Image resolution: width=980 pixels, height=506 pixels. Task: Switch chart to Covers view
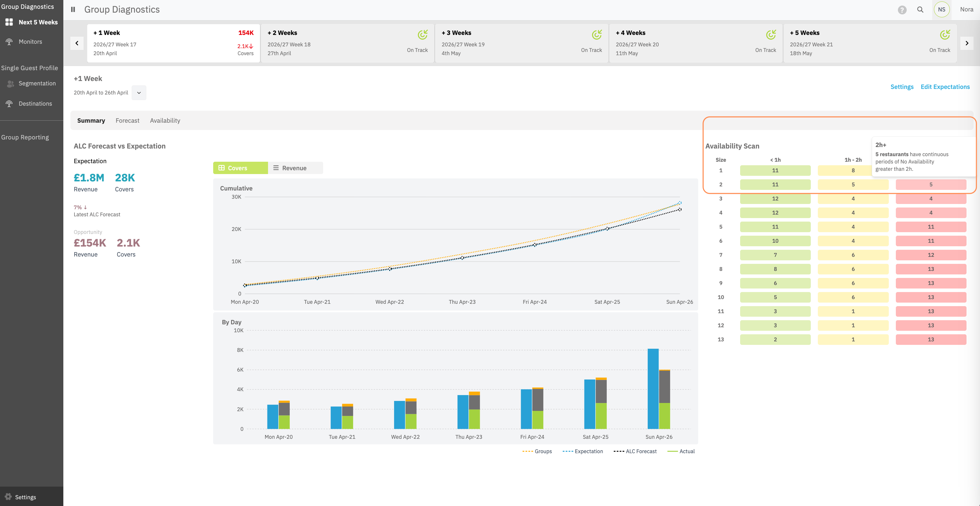pos(240,168)
